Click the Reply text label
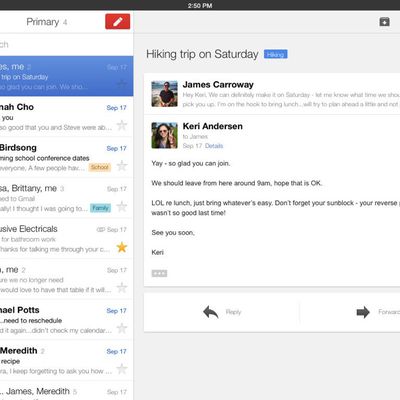The height and width of the screenshot is (400, 400). click(233, 312)
